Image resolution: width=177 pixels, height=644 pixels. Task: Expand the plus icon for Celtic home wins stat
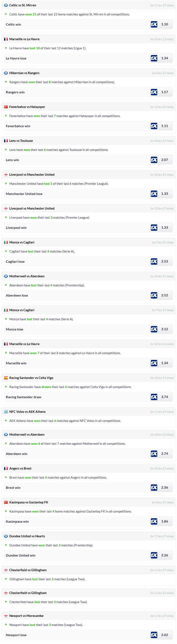point(6,14)
